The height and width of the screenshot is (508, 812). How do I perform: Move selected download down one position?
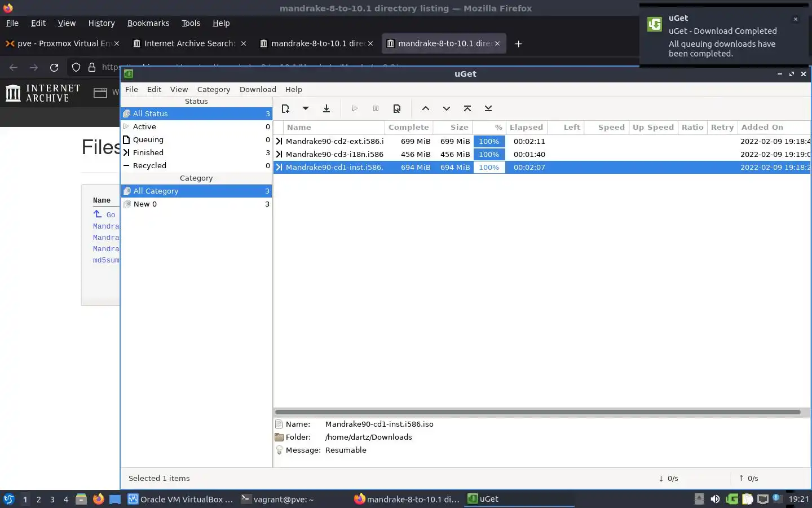447,108
